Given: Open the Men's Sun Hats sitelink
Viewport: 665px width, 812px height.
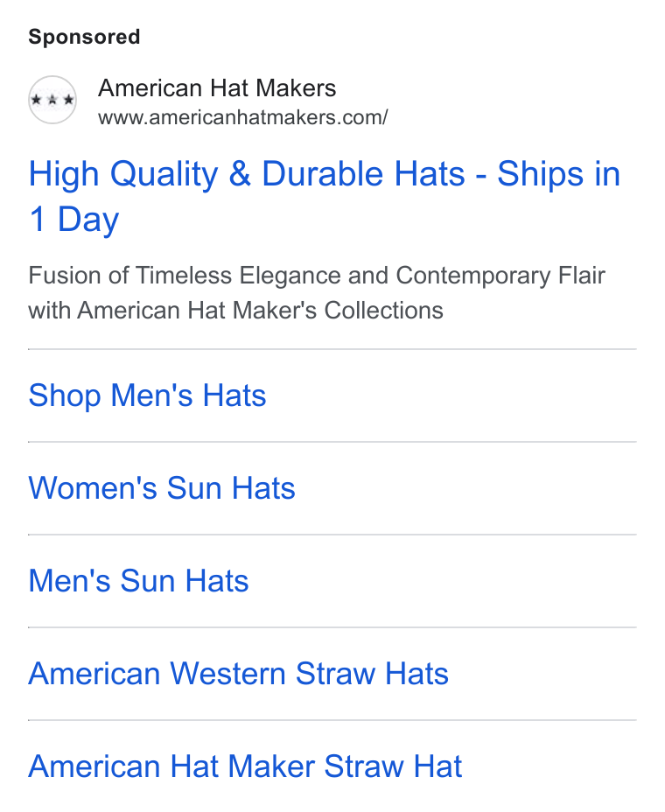Looking at the screenshot, I should point(139,581).
